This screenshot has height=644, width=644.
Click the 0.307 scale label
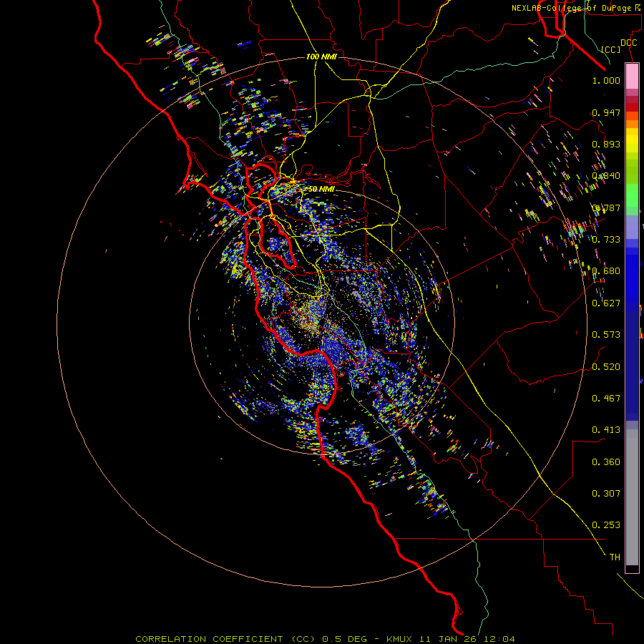coord(606,494)
